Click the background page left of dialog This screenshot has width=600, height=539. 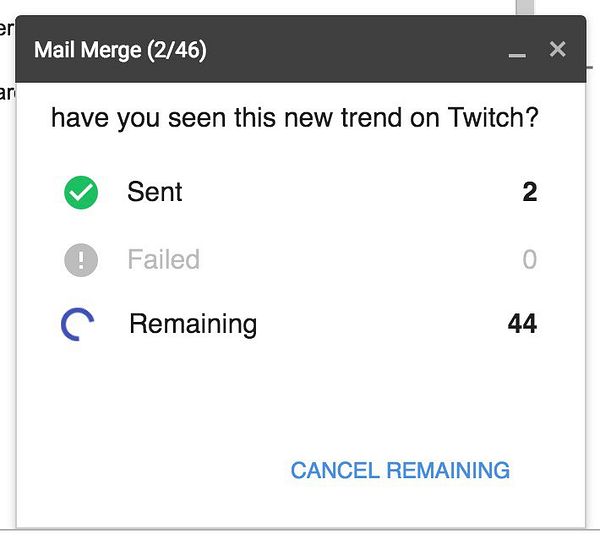[7, 300]
